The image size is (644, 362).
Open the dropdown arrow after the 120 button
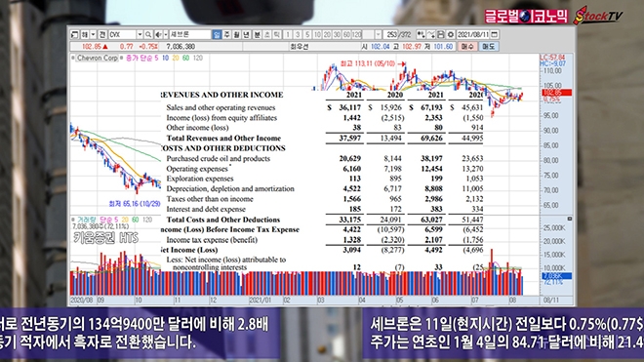(379, 34)
